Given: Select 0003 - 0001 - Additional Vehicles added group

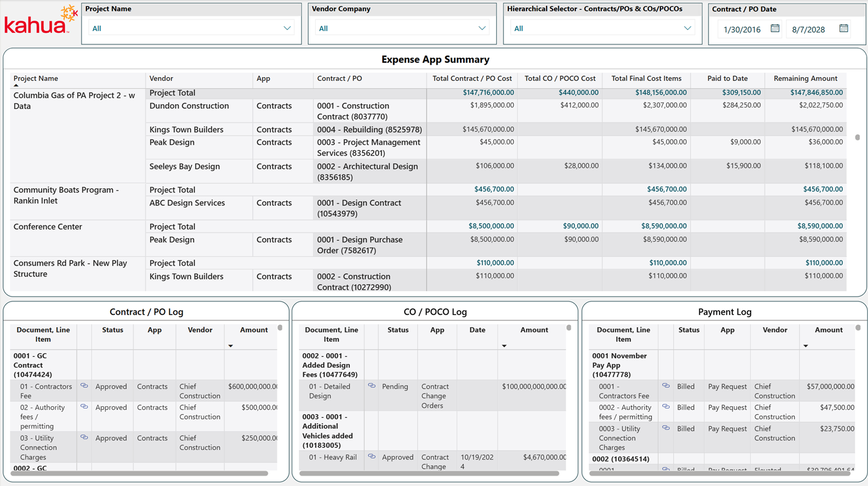Looking at the screenshot, I should 327,431.
